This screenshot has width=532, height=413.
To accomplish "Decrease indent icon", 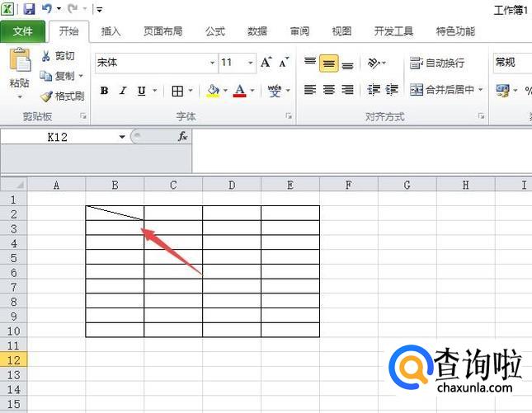I will [x=374, y=90].
